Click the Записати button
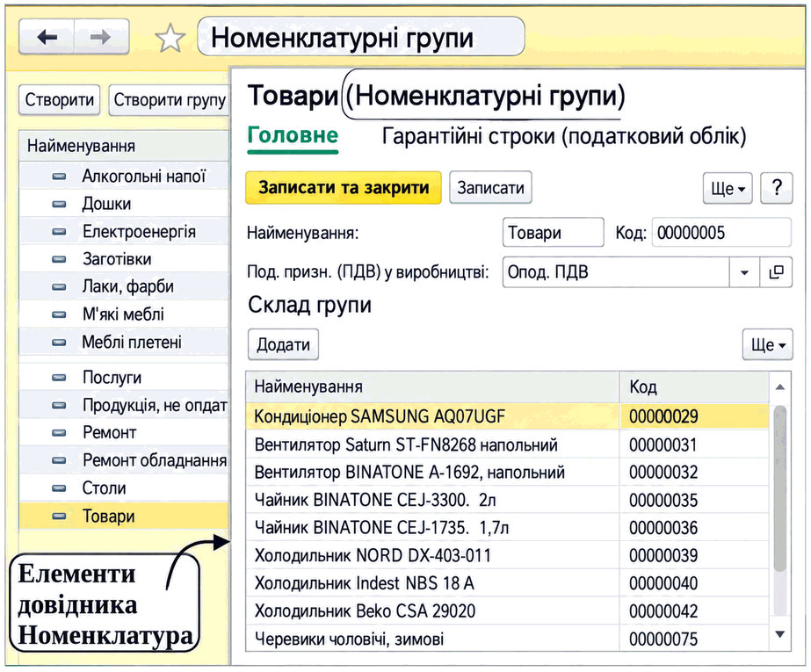The width and height of the screenshot is (811, 672). coord(490,188)
